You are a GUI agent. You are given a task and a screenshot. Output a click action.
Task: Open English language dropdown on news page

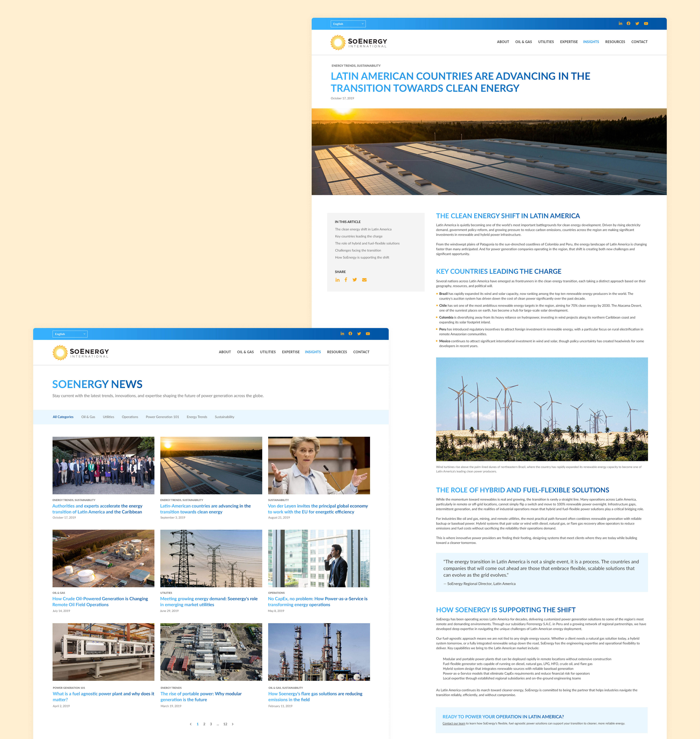coord(70,334)
